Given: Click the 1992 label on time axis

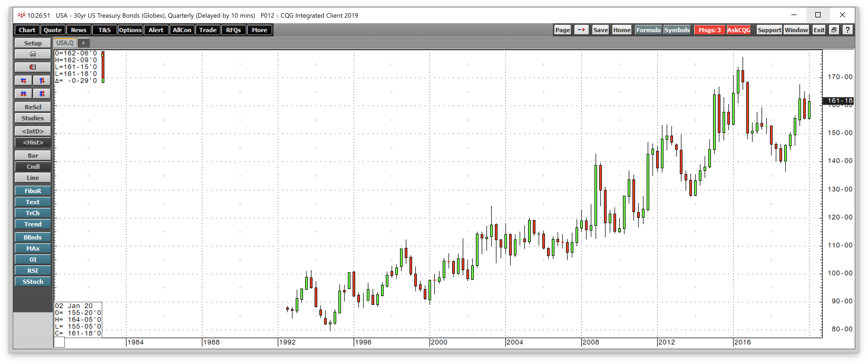Looking at the screenshot, I should pyautogui.click(x=287, y=342).
